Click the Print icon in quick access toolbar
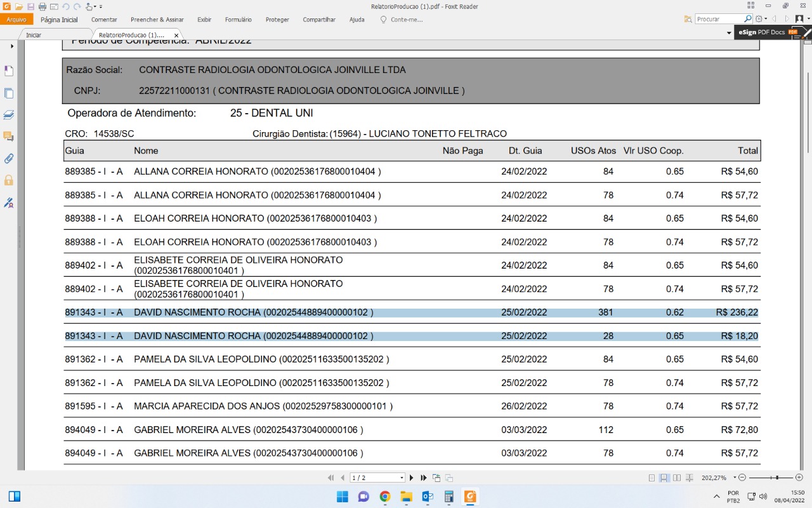 click(x=43, y=6)
